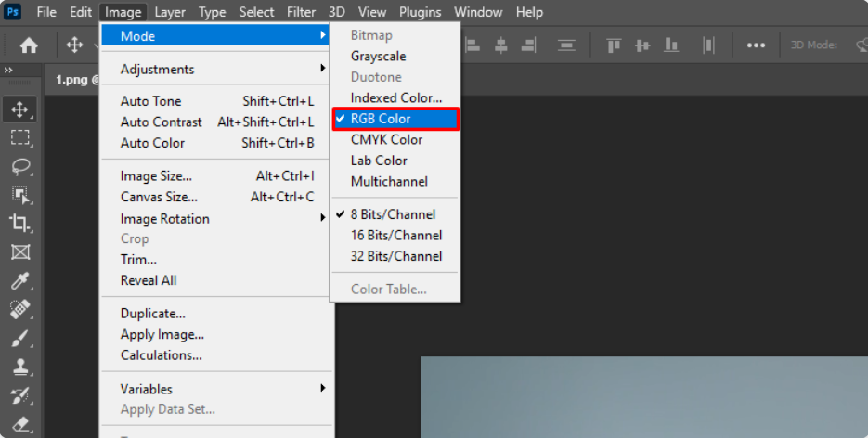Close the open Image menu
This screenshot has height=438, width=868.
click(123, 12)
